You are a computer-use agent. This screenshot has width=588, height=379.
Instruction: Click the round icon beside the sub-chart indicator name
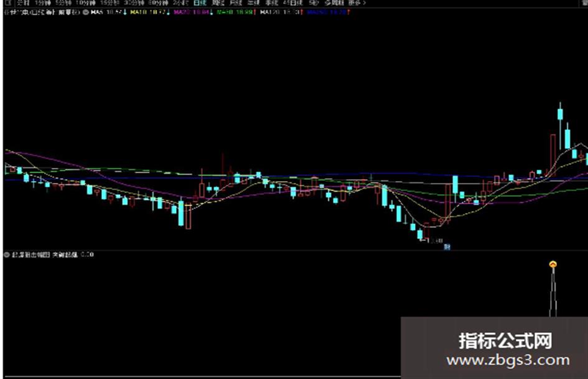coord(7,255)
